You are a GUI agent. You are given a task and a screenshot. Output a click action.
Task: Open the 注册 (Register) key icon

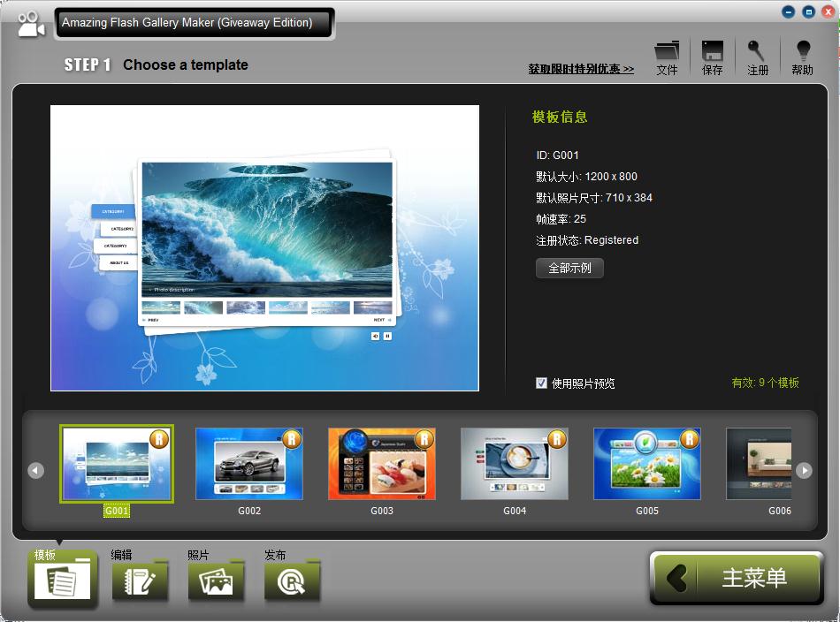[x=757, y=57]
